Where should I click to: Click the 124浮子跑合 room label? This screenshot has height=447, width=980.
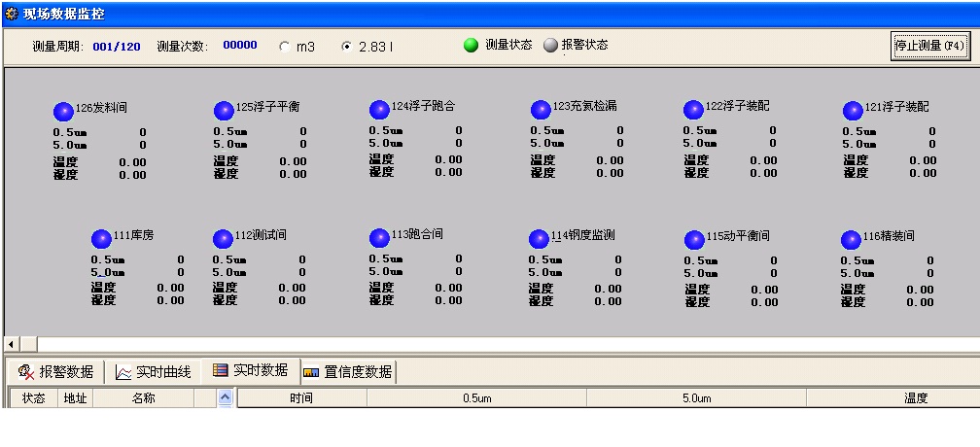coord(423,106)
